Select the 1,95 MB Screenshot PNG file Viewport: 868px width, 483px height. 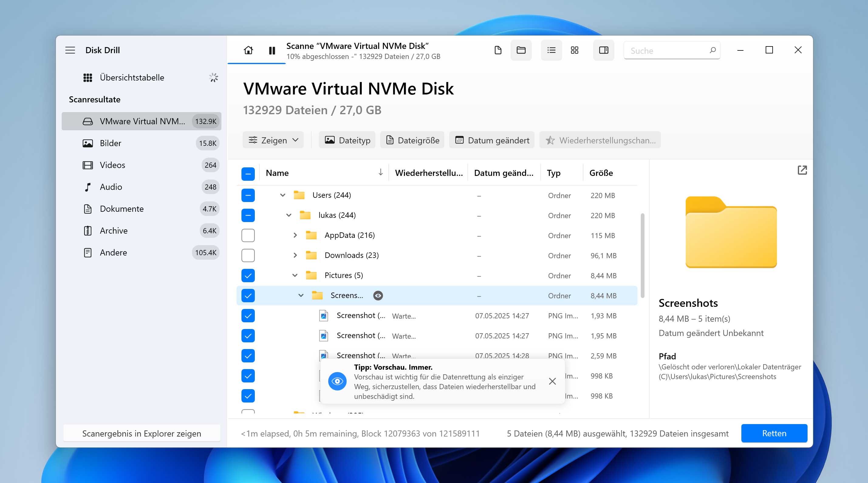pyautogui.click(x=437, y=336)
